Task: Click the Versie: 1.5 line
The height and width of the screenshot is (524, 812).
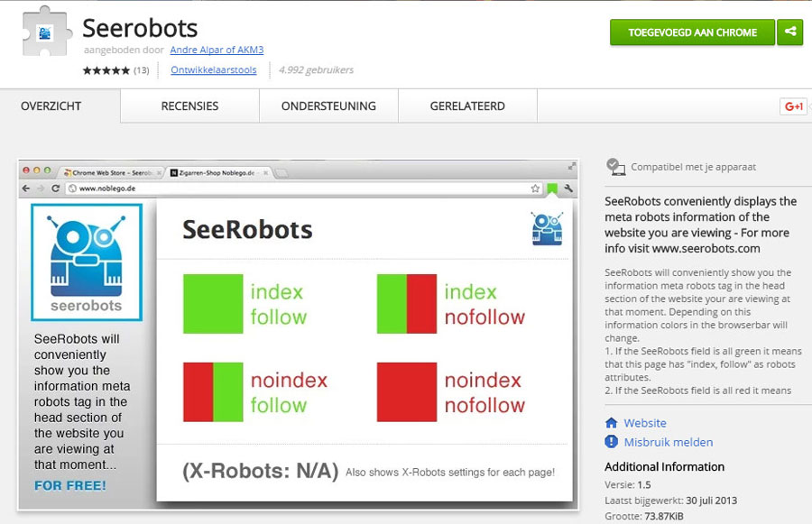Action: coord(628,485)
